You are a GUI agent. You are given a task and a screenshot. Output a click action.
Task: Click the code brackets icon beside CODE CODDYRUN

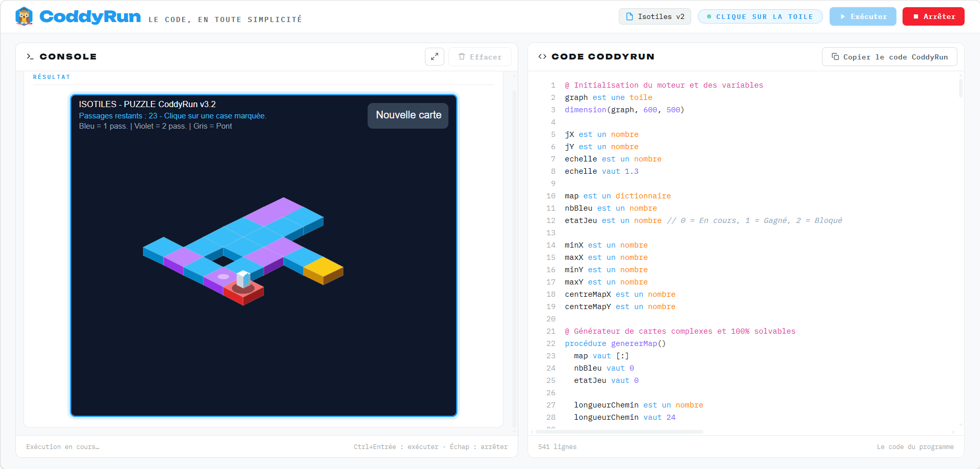tap(542, 56)
